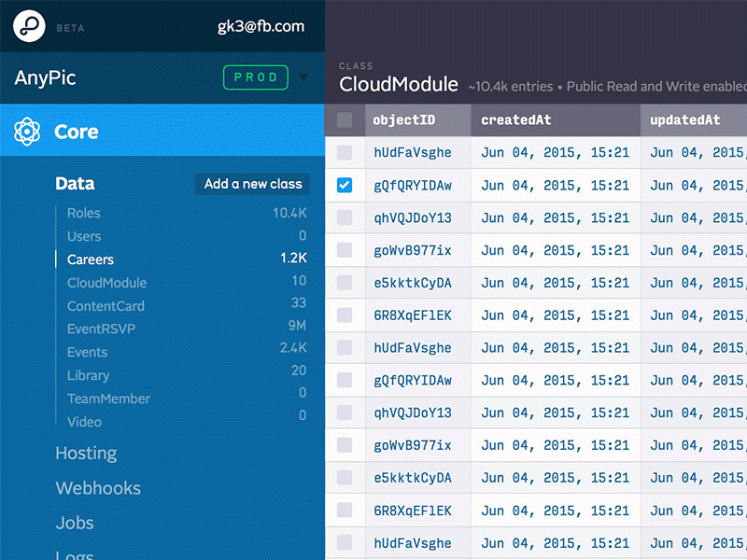Toggle the select-all checkbox in table header
The width and height of the screenshot is (747, 560).
[x=345, y=120]
